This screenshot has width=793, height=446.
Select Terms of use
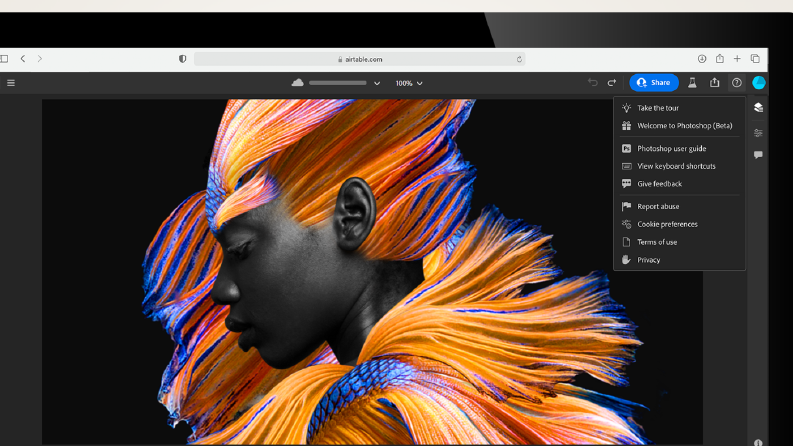pyautogui.click(x=679, y=242)
